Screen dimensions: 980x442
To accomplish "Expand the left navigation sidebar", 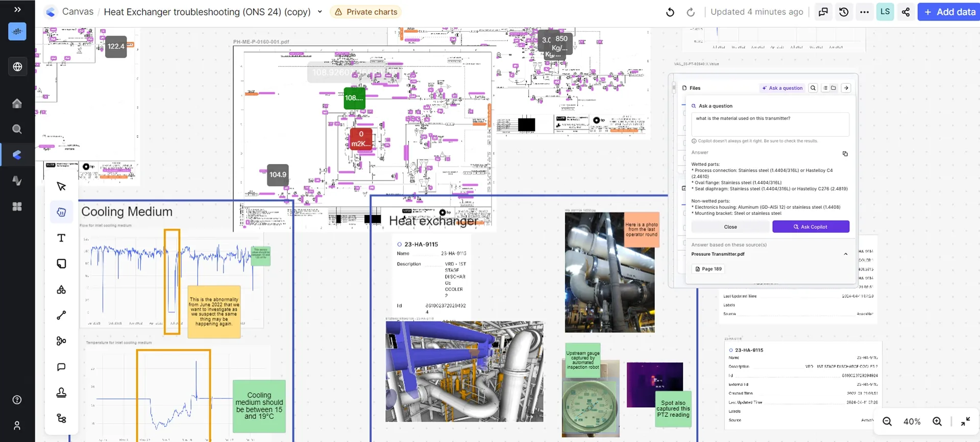I will click(17, 10).
